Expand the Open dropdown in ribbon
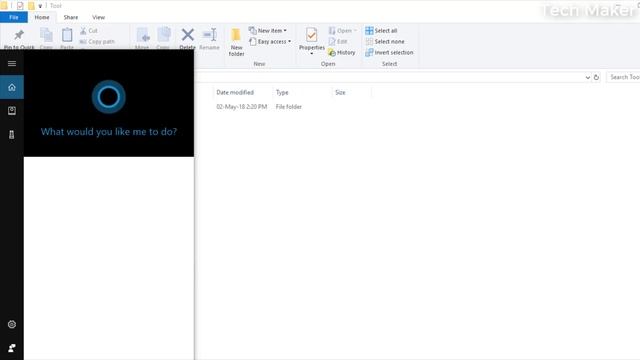The height and width of the screenshot is (360, 640). tap(355, 31)
